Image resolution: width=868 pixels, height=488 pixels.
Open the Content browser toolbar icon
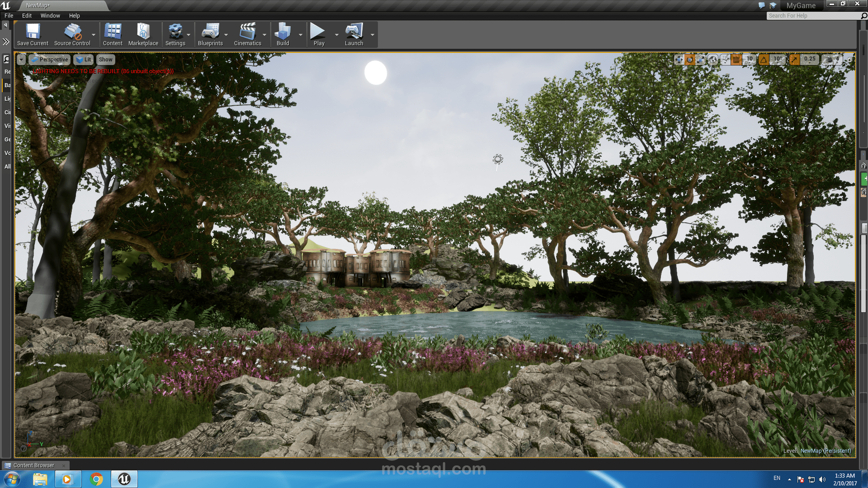[113, 35]
